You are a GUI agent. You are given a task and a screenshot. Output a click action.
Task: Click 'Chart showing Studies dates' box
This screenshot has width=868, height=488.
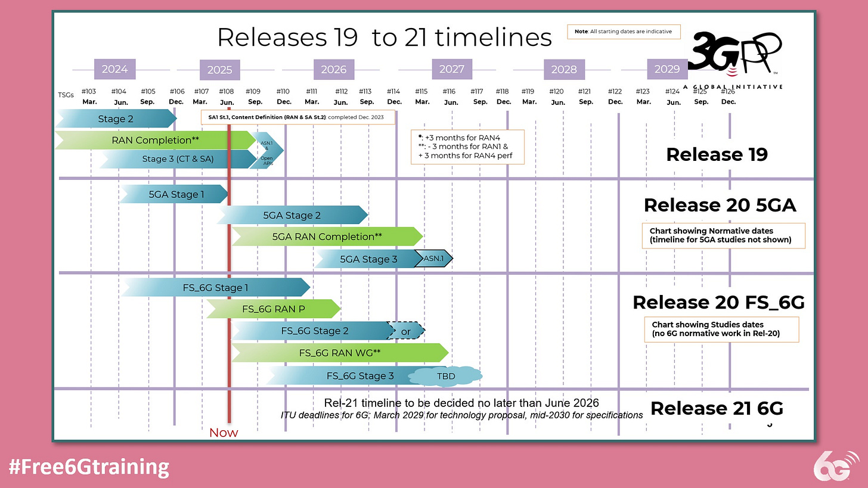click(x=721, y=330)
